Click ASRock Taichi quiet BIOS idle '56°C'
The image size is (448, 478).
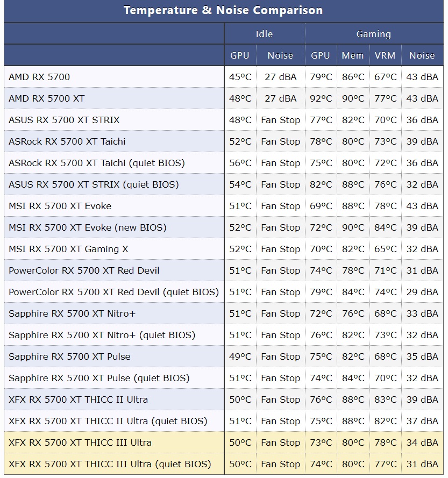click(x=240, y=163)
